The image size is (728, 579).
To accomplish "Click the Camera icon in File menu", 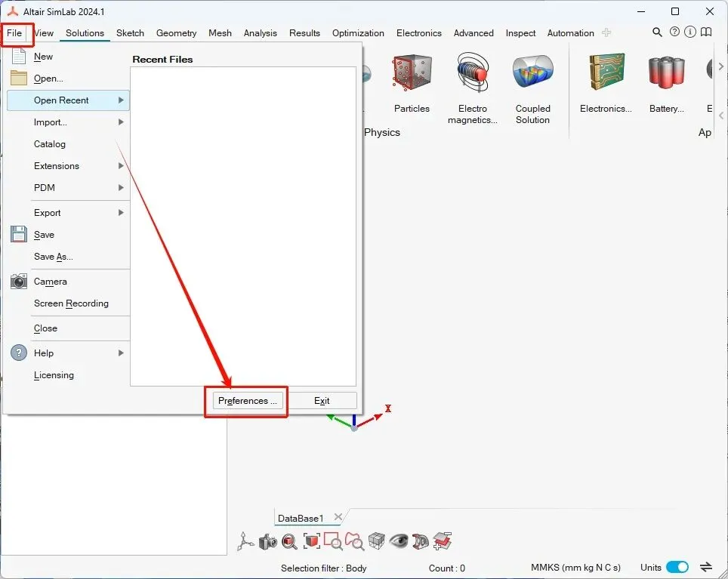I will coord(19,281).
